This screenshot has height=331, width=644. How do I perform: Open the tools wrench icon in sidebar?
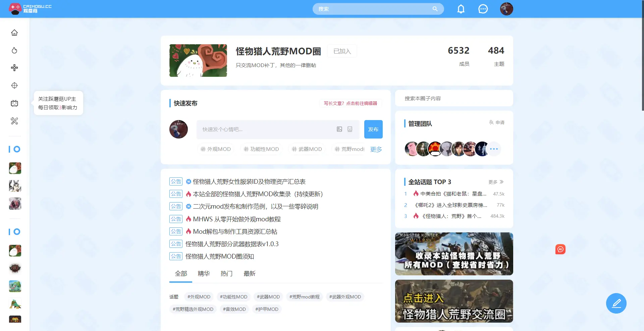click(x=14, y=121)
